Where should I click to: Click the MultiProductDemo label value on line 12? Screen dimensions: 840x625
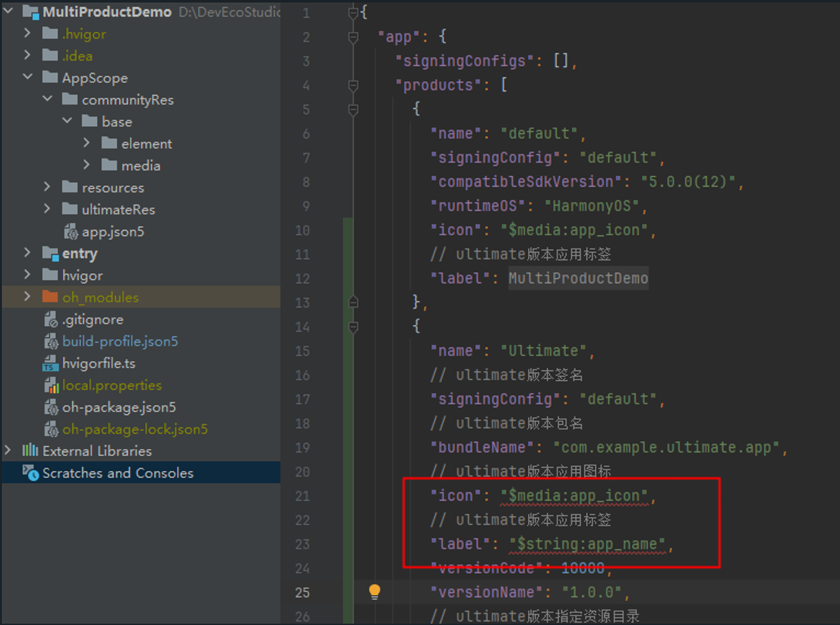tap(578, 278)
